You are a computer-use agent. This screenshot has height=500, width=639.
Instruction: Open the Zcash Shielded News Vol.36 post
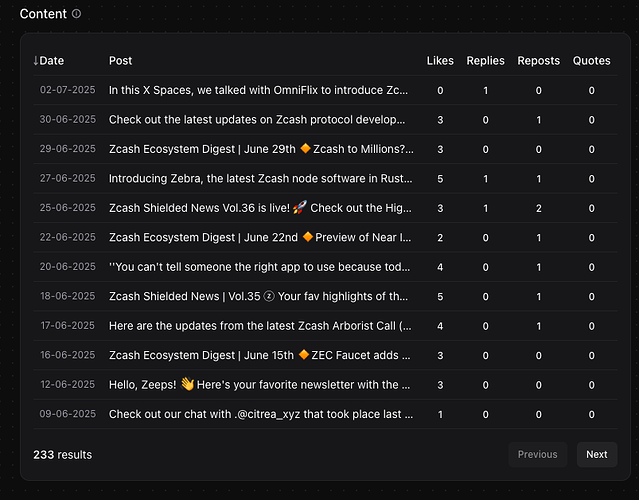click(x=258, y=208)
